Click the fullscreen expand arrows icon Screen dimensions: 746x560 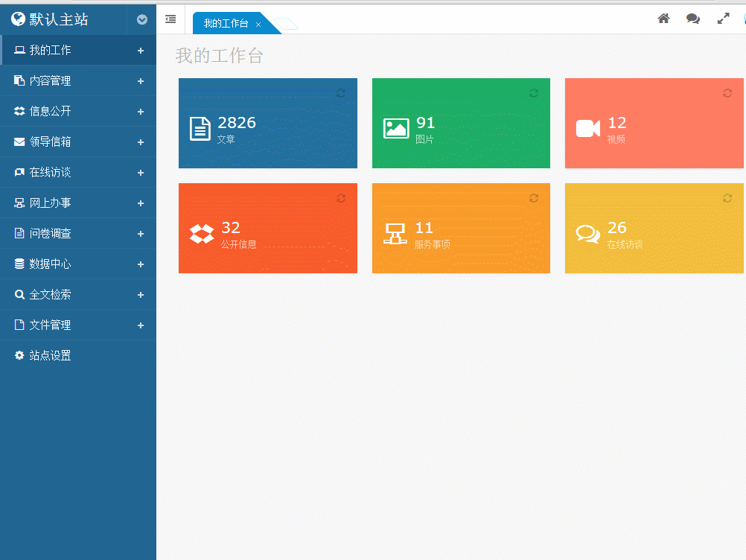[x=723, y=19]
